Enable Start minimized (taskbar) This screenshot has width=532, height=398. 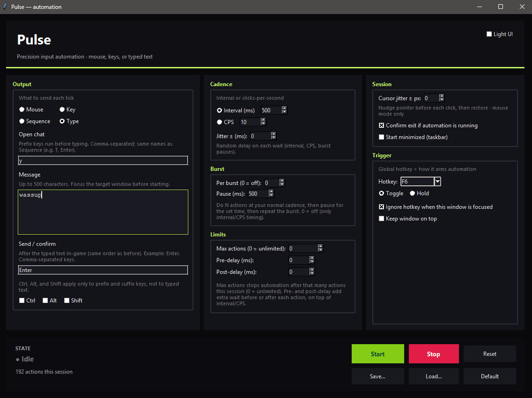[413, 137]
